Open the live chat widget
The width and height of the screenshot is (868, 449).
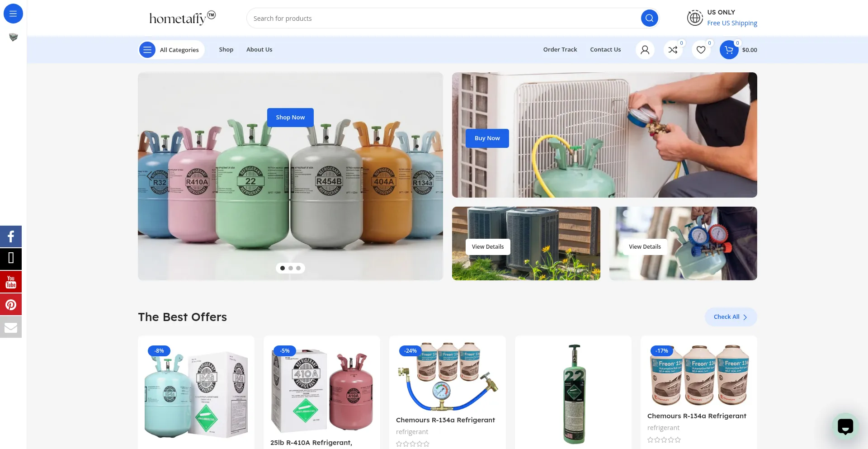tap(845, 426)
